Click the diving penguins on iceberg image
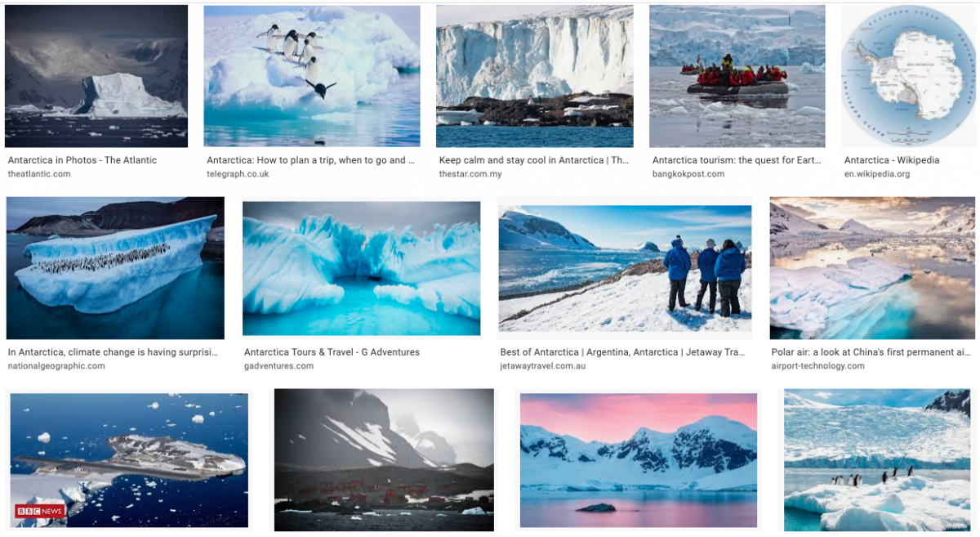This screenshot has height=537, width=980. pyautogui.click(x=312, y=76)
